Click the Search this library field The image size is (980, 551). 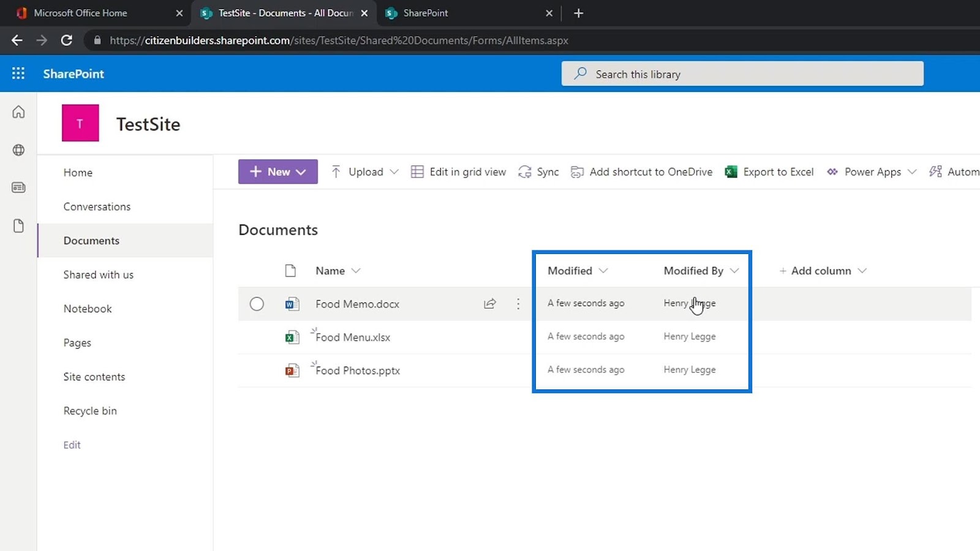click(742, 73)
